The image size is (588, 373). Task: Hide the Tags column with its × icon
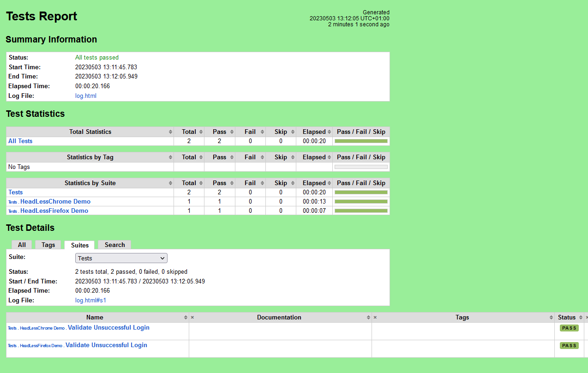tap(375, 317)
